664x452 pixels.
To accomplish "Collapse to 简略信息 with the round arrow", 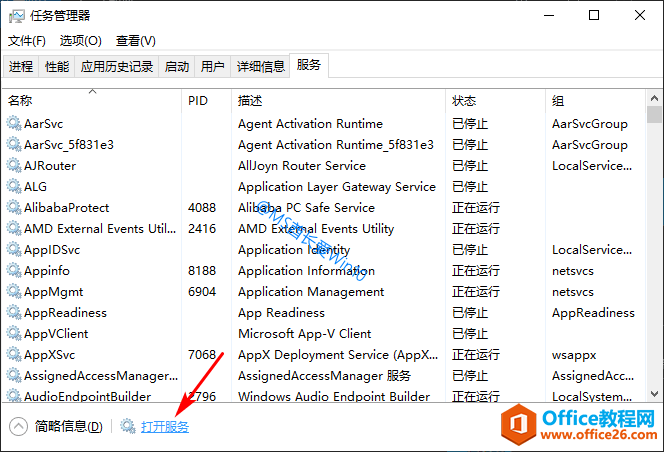I will [x=18, y=426].
